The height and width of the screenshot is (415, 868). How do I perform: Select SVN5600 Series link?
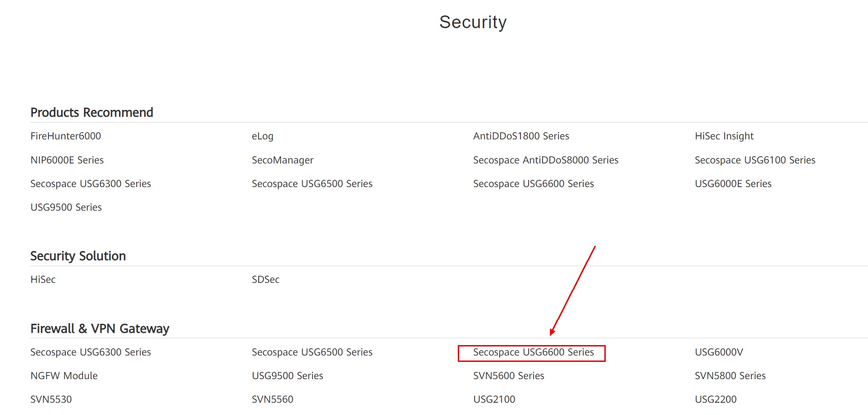508,375
